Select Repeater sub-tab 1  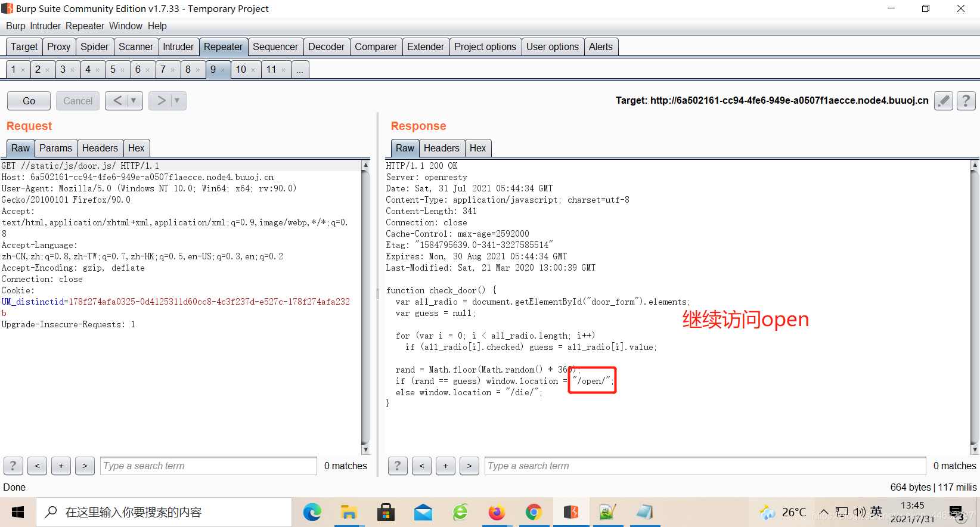(x=14, y=69)
